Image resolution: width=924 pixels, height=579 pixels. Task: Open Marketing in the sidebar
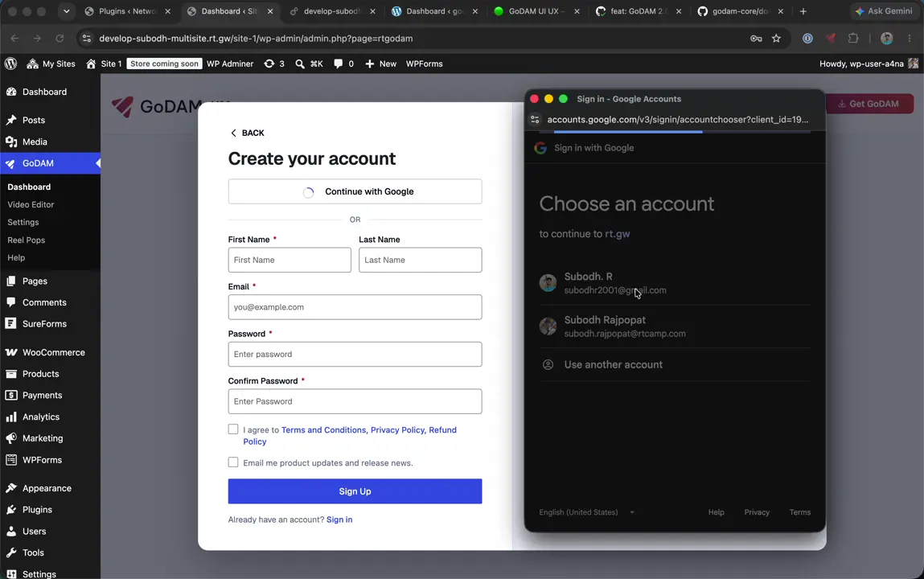tap(43, 438)
